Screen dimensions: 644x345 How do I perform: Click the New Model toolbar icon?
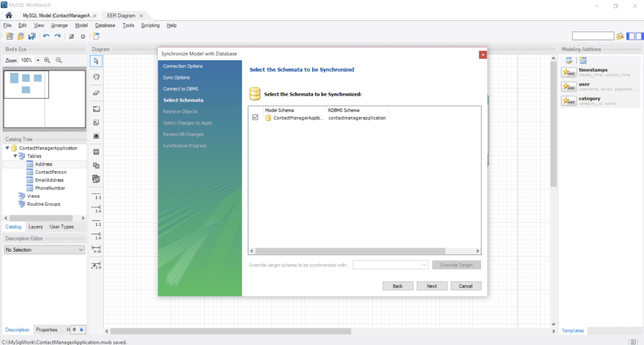pyautogui.click(x=9, y=36)
